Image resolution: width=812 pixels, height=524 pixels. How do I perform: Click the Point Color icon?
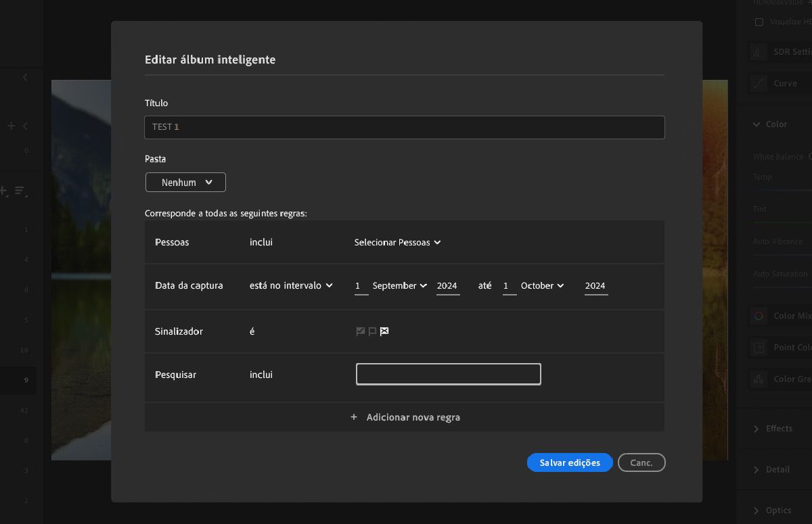(x=759, y=348)
